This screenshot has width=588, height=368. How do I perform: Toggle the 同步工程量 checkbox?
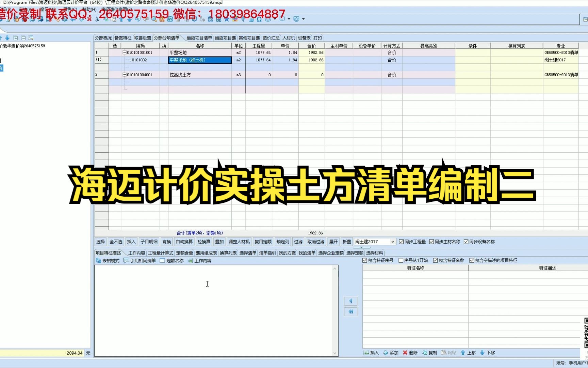pyautogui.click(x=401, y=242)
